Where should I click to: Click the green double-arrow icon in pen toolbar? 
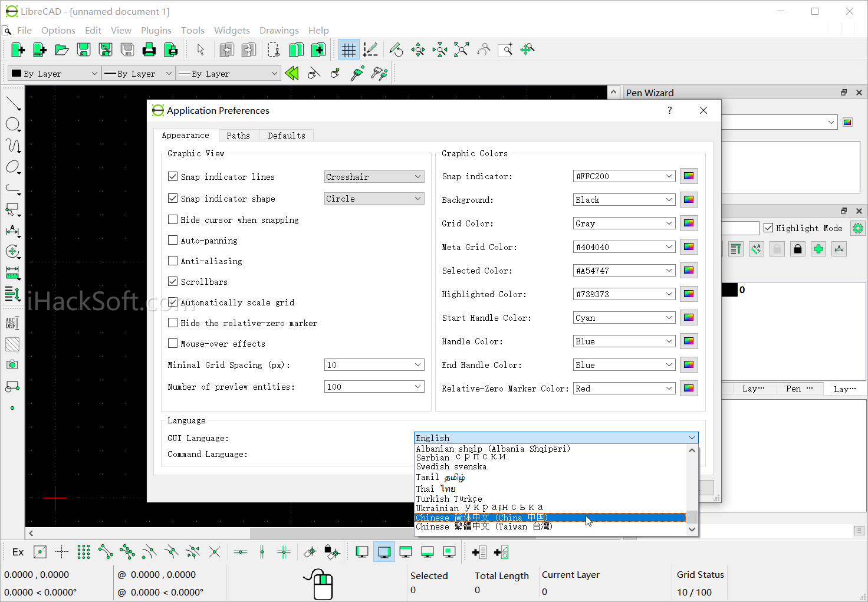tap(291, 73)
